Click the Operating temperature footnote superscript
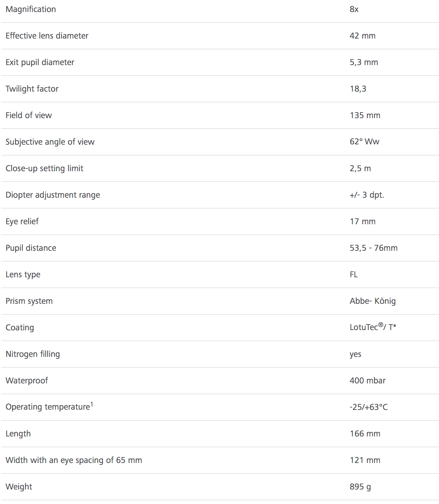The width and height of the screenshot is (439, 504). [x=92, y=404]
